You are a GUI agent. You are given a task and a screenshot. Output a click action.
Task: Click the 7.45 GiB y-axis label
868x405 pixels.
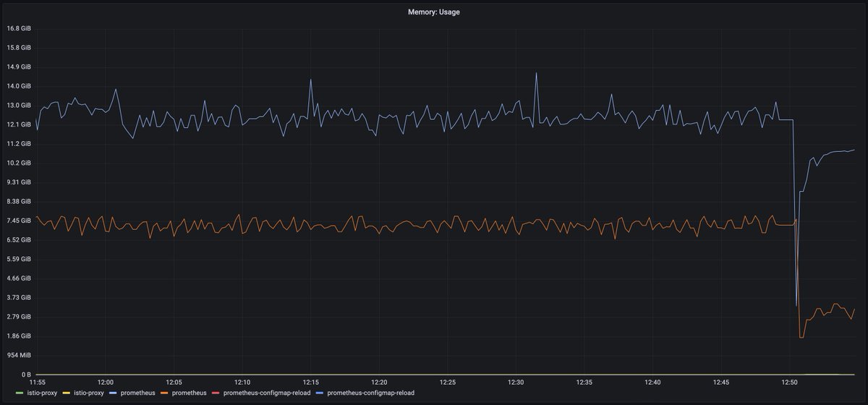click(18, 221)
